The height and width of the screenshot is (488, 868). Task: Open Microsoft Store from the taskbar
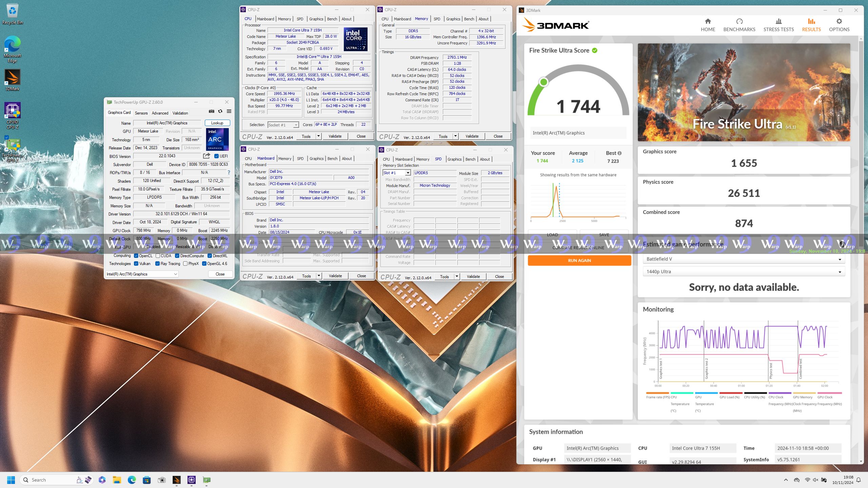coord(146,480)
